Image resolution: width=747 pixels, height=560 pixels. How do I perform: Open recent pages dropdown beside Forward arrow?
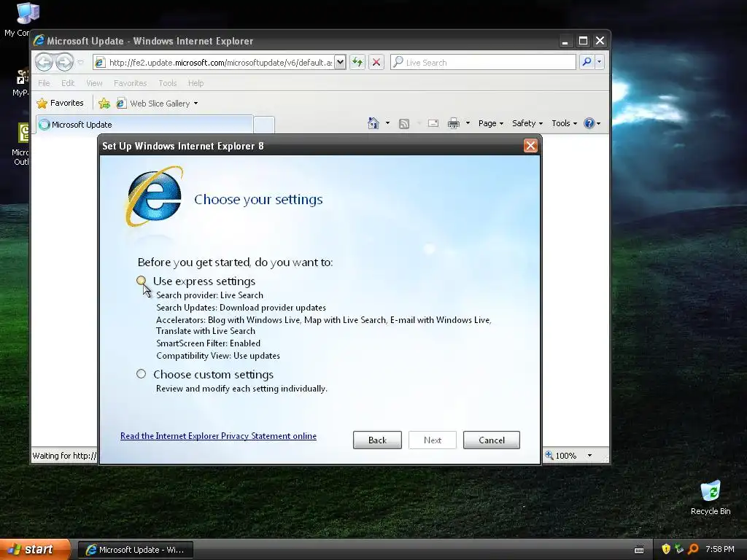[80, 63]
